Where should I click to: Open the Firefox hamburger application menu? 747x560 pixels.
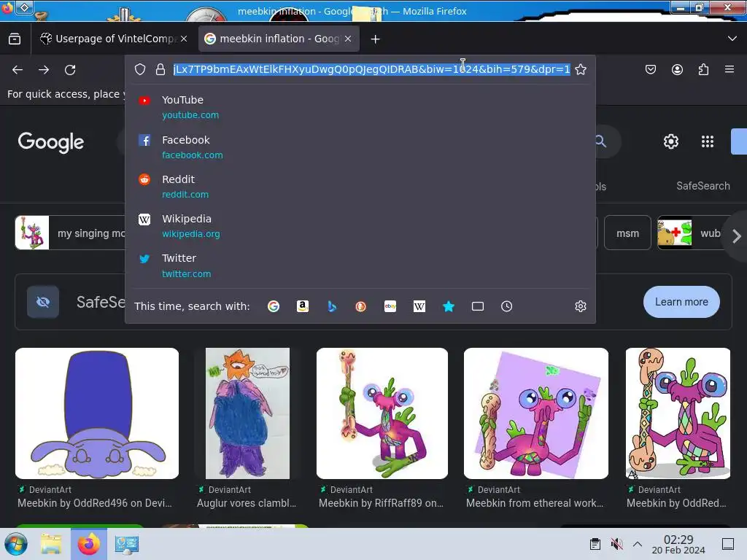point(729,69)
